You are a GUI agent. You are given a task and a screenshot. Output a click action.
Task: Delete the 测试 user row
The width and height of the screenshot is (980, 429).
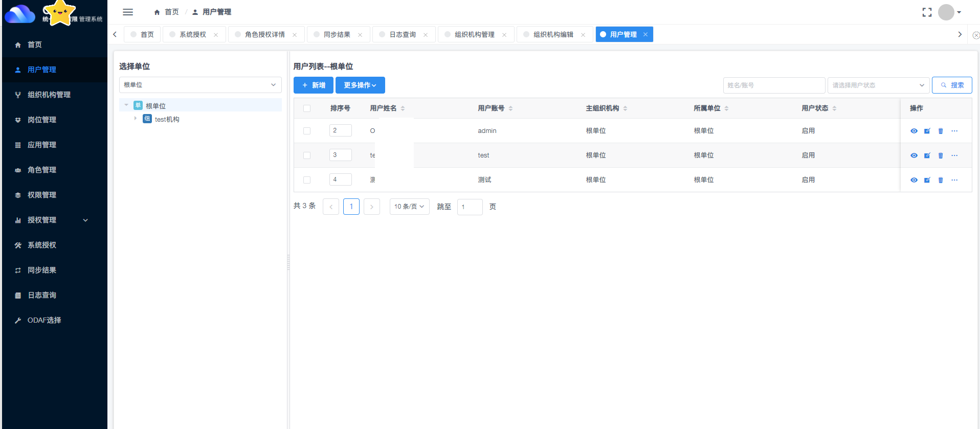941,180
